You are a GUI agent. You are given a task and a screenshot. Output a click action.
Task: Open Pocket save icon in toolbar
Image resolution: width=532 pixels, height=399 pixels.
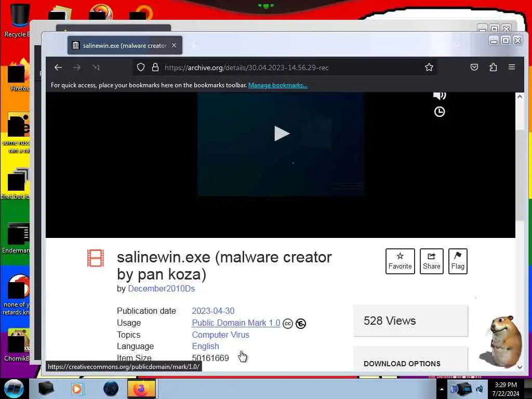pos(474,67)
